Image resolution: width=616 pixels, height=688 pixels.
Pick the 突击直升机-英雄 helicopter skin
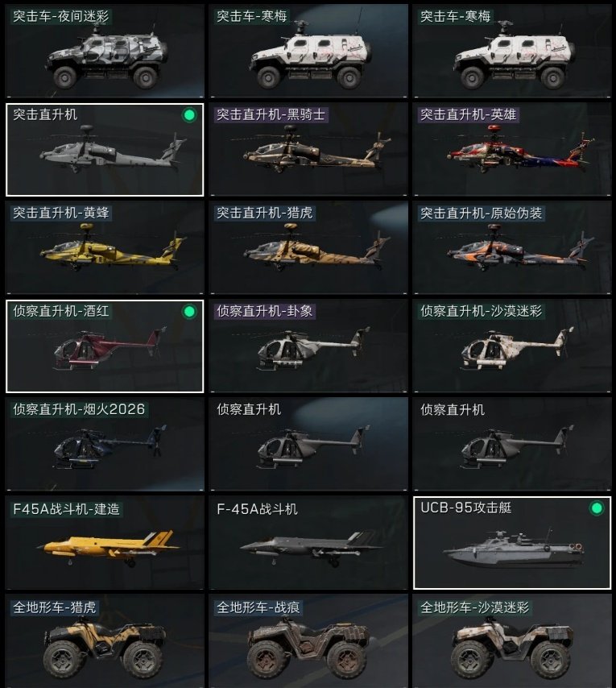(x=512, y=149)
